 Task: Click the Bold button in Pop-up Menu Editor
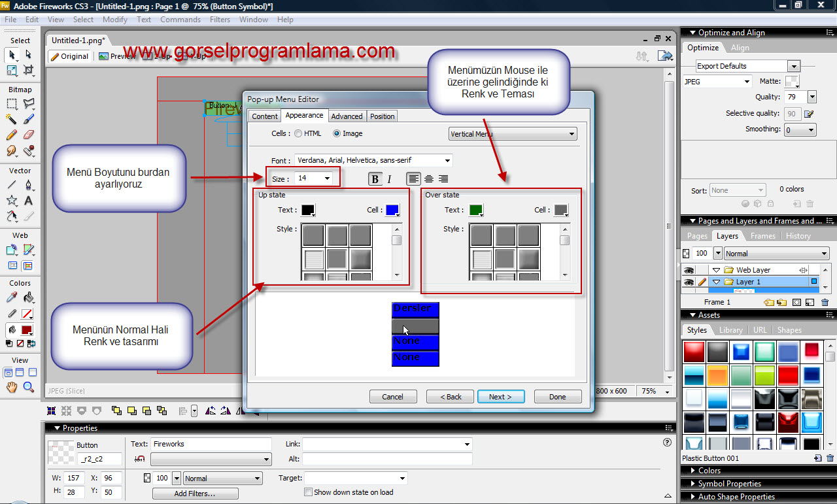click(x=375, y=179)
